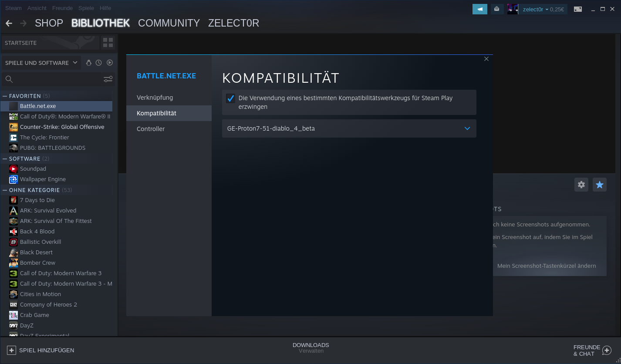Click the 7 Days to Die icon
Screen dimensions: 621x364
[x=13, y=200]
